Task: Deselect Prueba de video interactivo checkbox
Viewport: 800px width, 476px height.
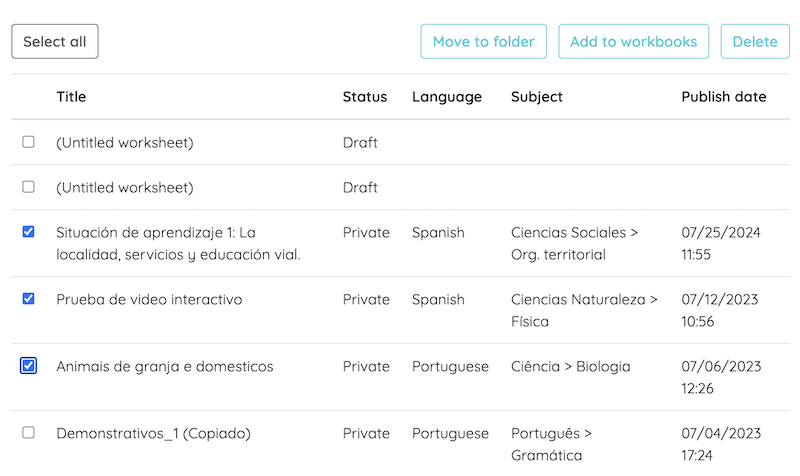Action: (28, 298)
